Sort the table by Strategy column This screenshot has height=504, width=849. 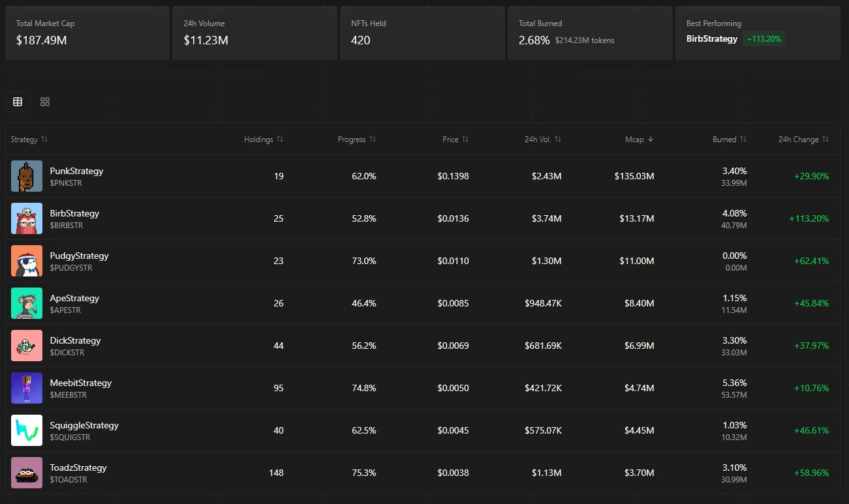[x=29, y=140]
